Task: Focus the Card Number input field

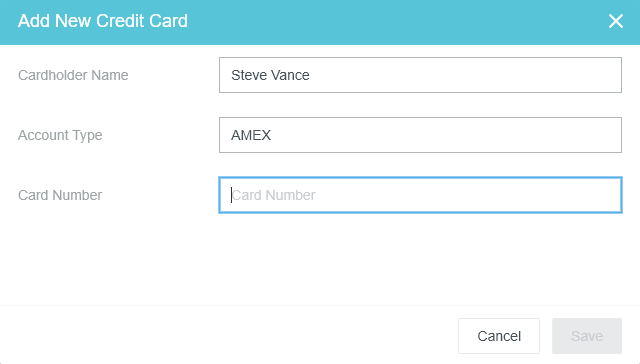Action: pos(420,195)
